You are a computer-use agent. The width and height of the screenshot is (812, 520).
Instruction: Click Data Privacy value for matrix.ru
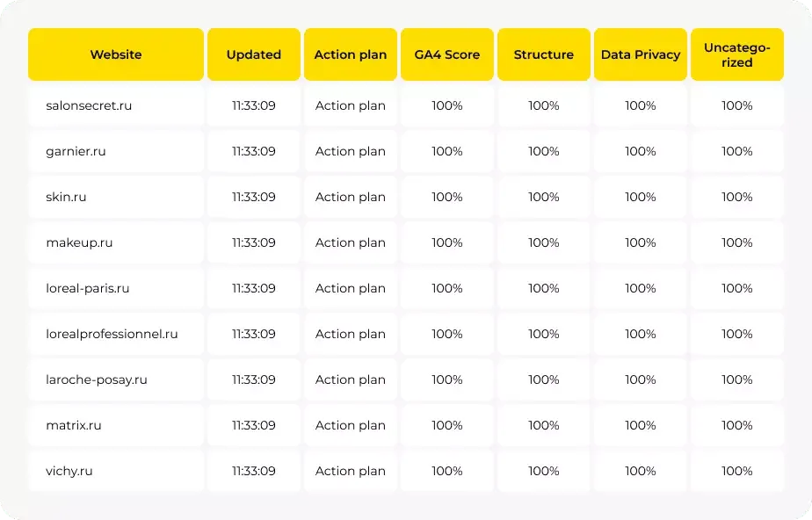pos(641,425)
